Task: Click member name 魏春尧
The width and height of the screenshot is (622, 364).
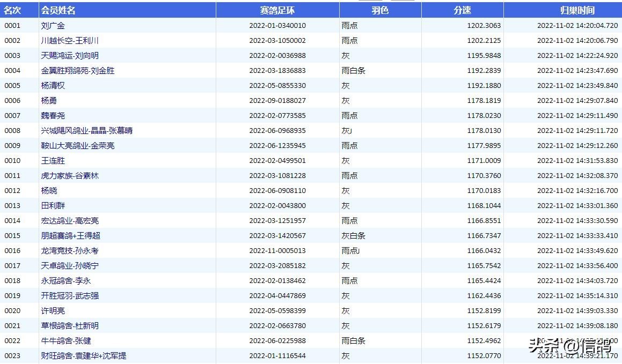Action: tap(53, 116)
